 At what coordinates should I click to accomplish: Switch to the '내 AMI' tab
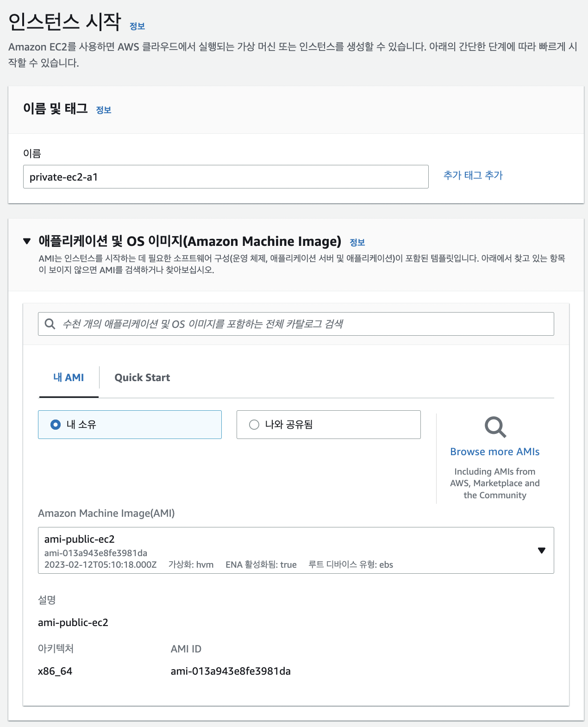click(x=69, y=377)
